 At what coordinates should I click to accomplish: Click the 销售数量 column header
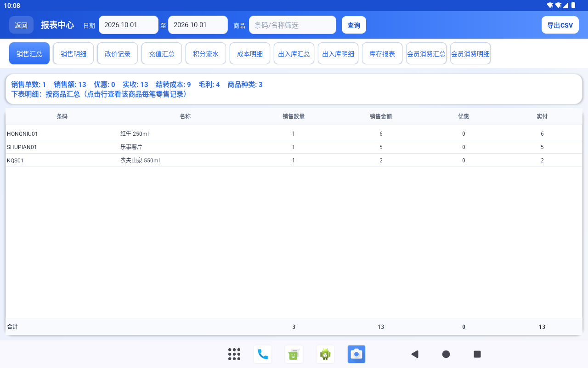pyautogui.click(x=294, y=116)
